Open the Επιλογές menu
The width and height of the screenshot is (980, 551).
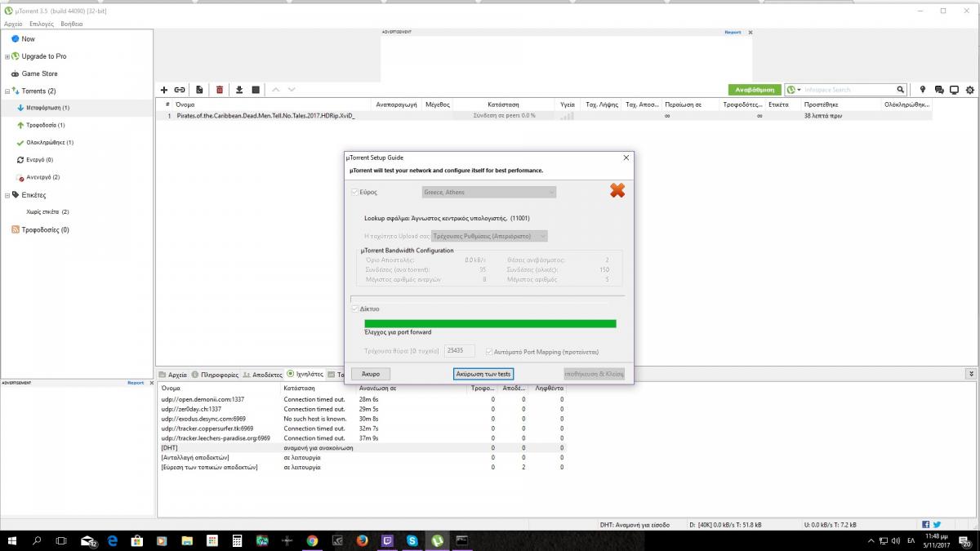click(x=42, y=24)
